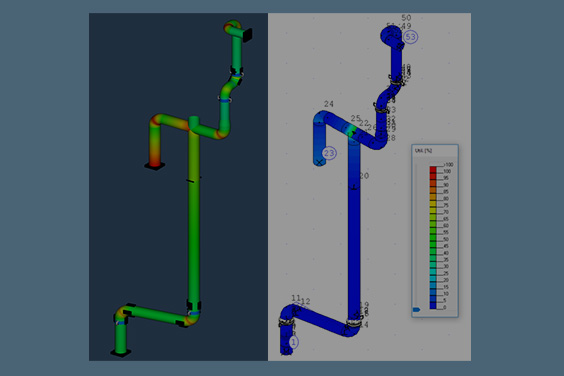Viewport: 564px width, 376px height.
Task: Click node label 24 at pipe elbow
Action: [x=329, y=104]
